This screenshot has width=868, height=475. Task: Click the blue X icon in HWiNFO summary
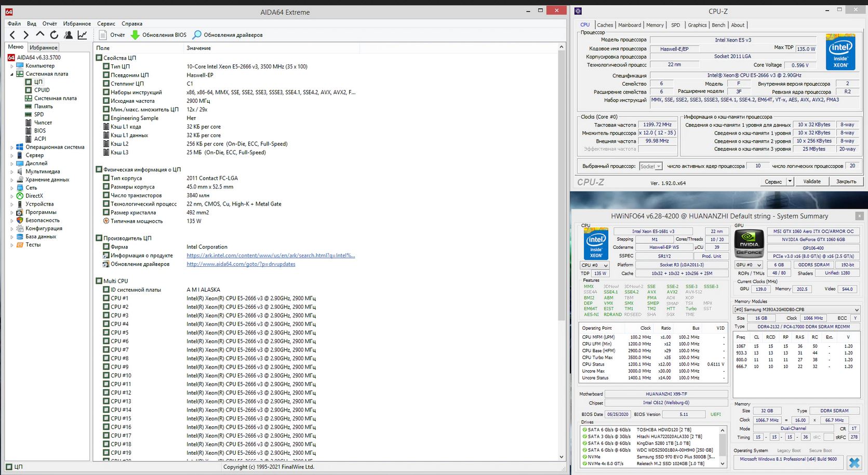pos(854,462)
